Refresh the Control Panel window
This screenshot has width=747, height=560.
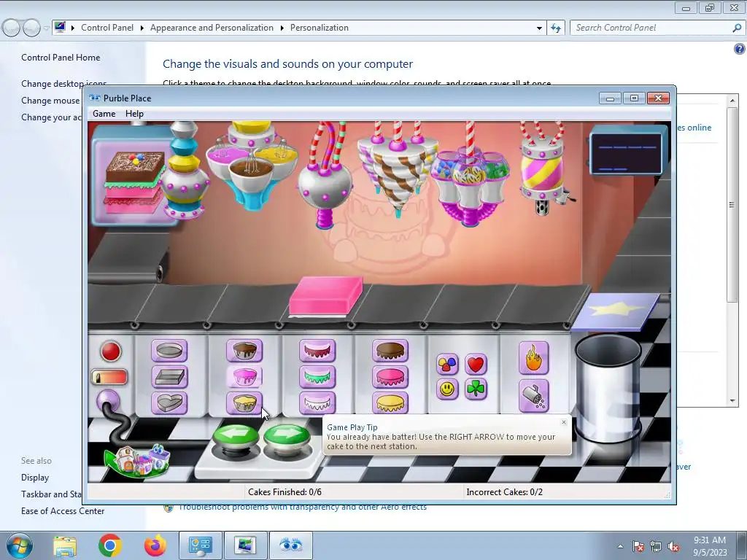(556, 28)
